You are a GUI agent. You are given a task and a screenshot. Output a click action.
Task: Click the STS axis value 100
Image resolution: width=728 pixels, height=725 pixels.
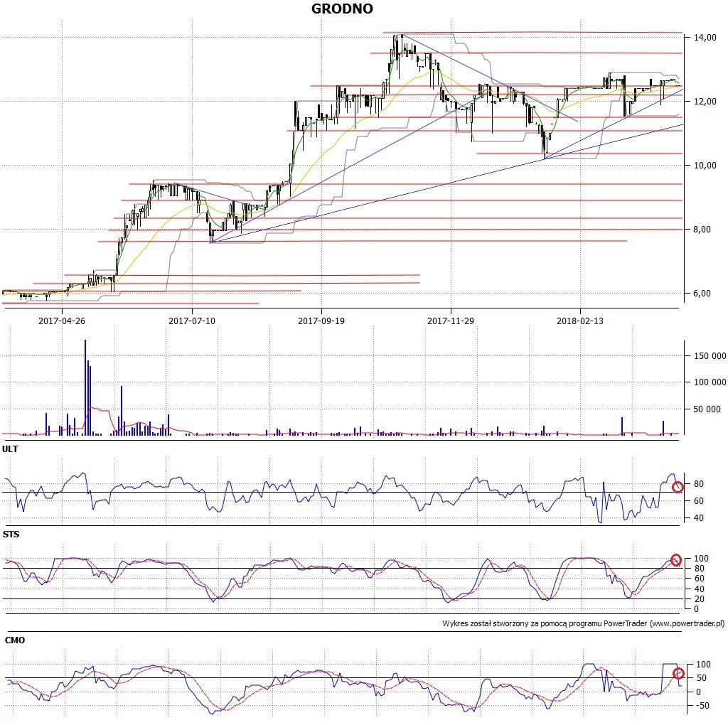[x=701, y=559]
